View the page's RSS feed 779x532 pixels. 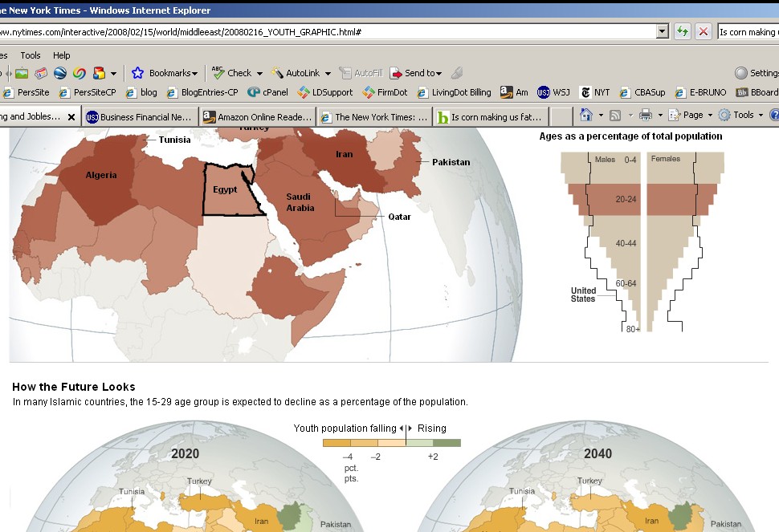pos(614,115)
